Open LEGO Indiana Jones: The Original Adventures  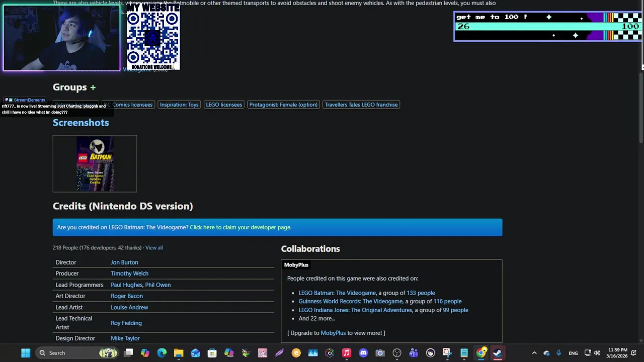point(355,310)
